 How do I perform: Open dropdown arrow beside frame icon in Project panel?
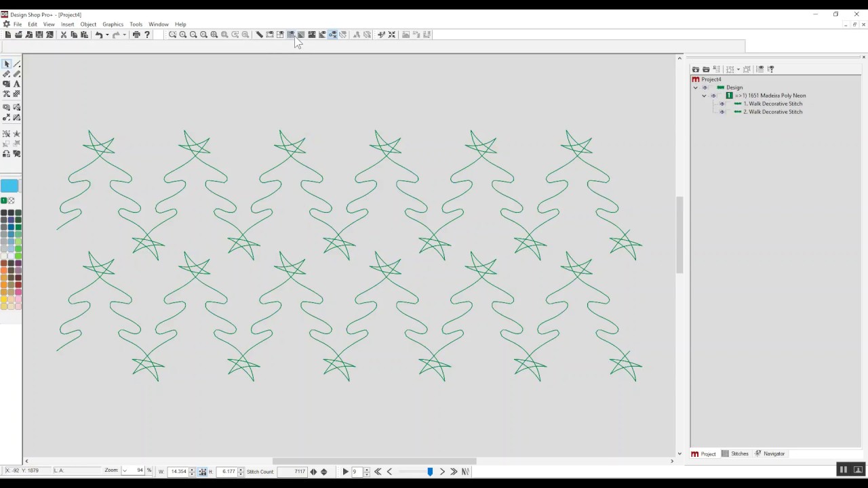pos(738,69)
